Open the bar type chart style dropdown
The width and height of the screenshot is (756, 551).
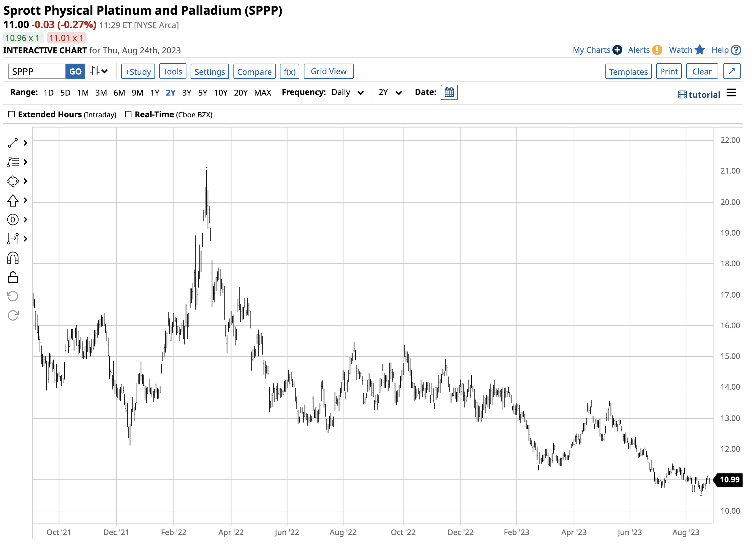(99, 71)
